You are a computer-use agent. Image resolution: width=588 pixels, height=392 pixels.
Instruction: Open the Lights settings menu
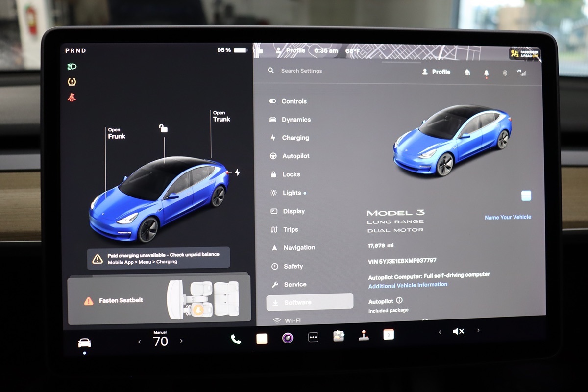click(288, 193)
